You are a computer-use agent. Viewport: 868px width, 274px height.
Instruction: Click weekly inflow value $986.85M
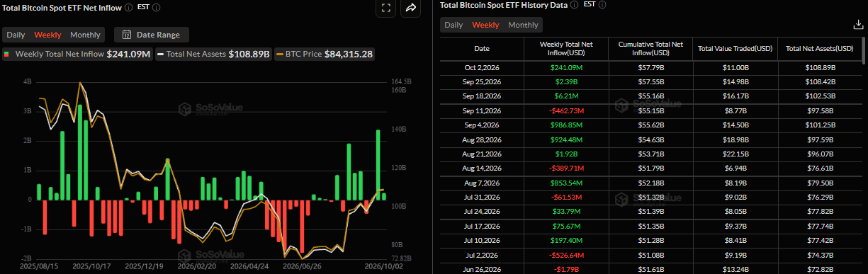coord(565,125)
